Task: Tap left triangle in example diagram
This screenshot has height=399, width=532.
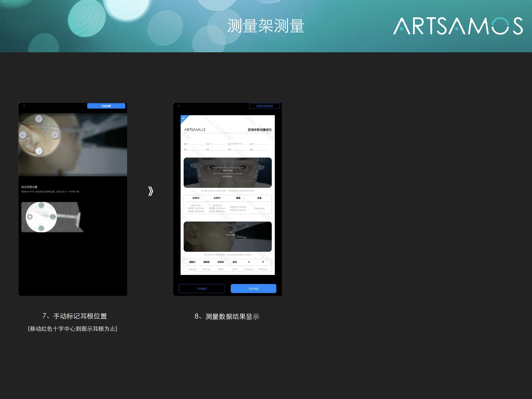Action: [30, 217]
